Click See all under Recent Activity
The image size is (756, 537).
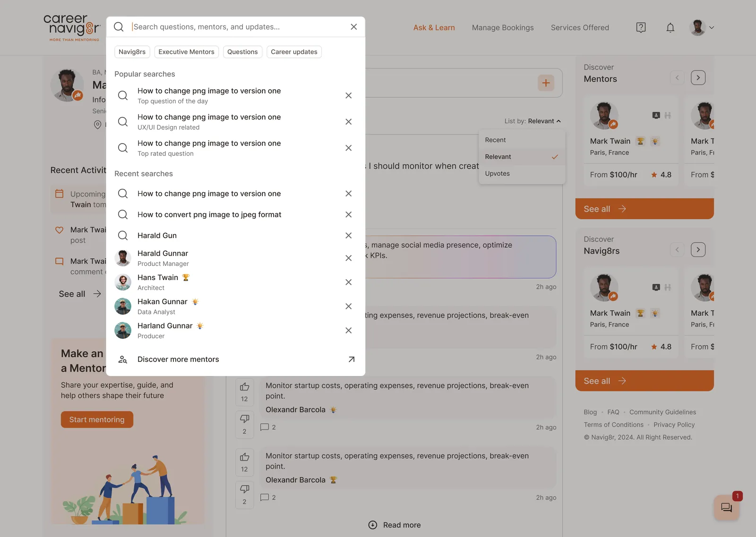click(80, 294)
